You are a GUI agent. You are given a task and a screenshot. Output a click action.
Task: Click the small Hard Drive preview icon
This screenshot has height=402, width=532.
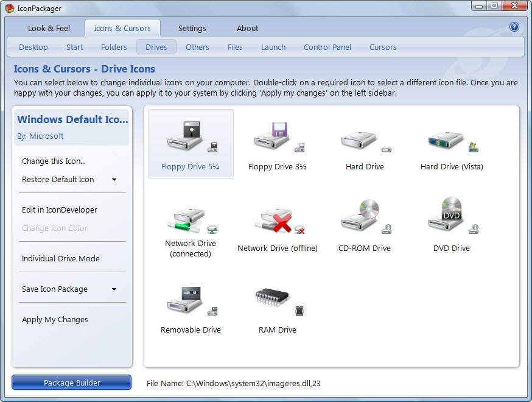tap(387, 149)
